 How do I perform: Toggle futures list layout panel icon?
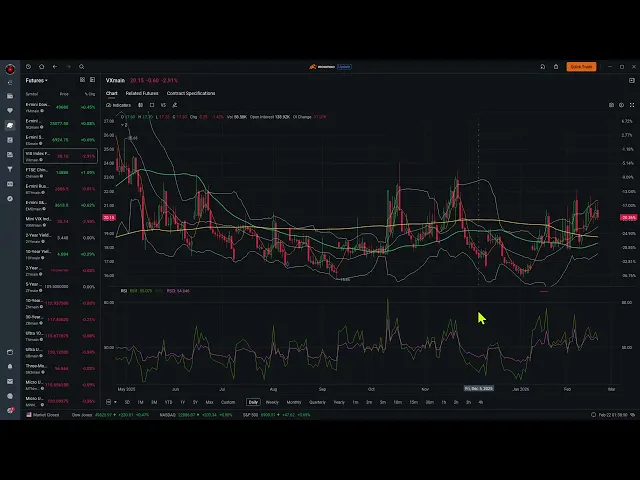pyautogui.click(x=93, y=80)
